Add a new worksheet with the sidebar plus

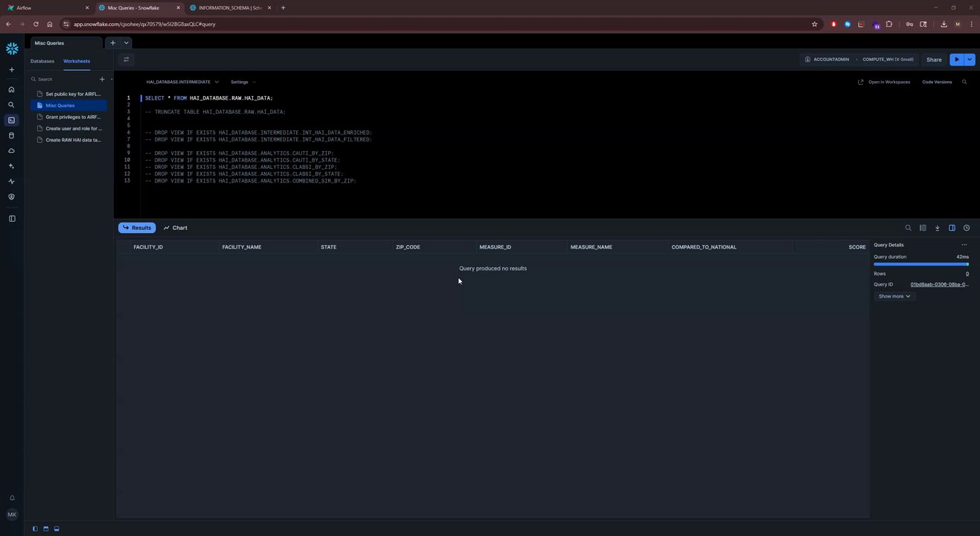tap(102, 79)
